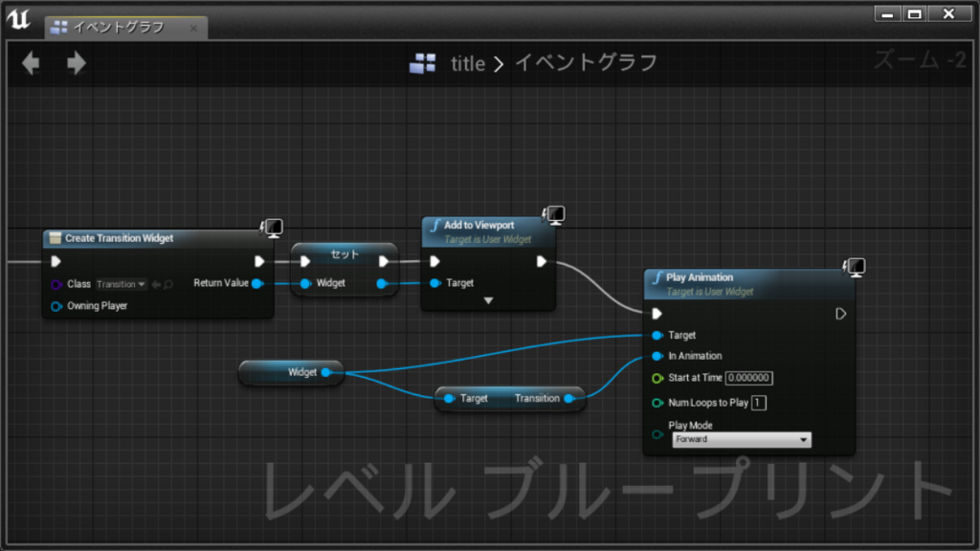980x551 pixels.
Task: Click the Target pin on the Transiition getter node
Action: tap(449, 399)
